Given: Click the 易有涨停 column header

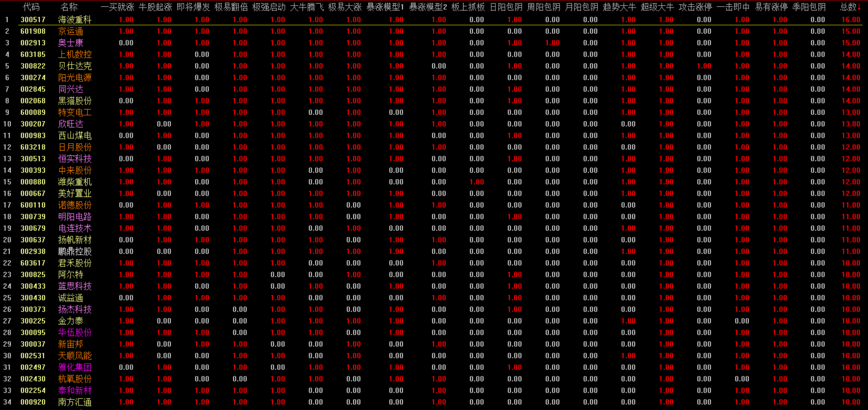Looking at the screenshot, I should click(771, 7).
